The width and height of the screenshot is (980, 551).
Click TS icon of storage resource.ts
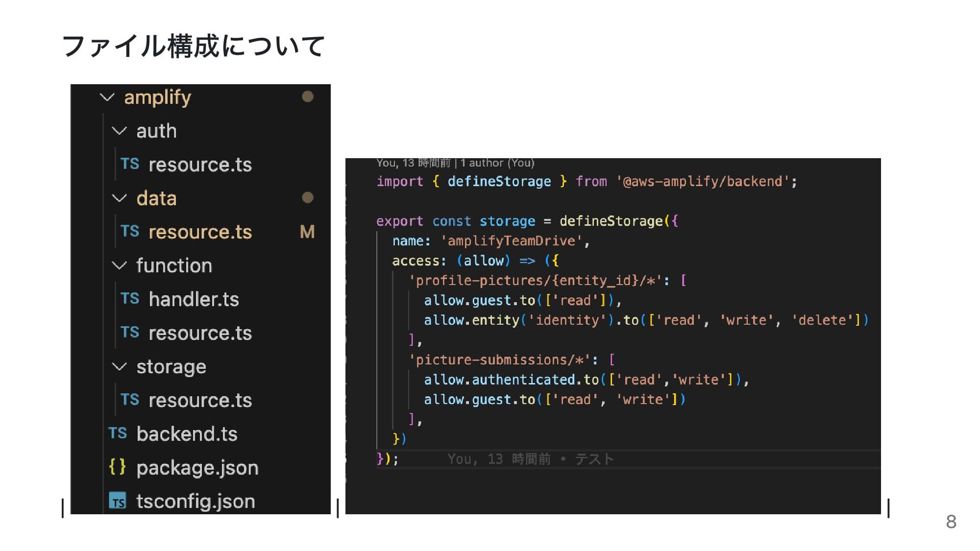130,400
